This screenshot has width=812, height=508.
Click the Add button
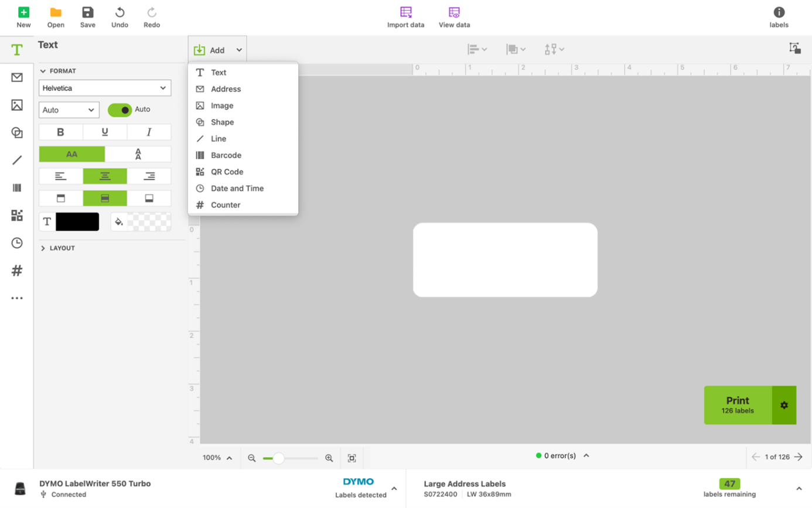217,50
